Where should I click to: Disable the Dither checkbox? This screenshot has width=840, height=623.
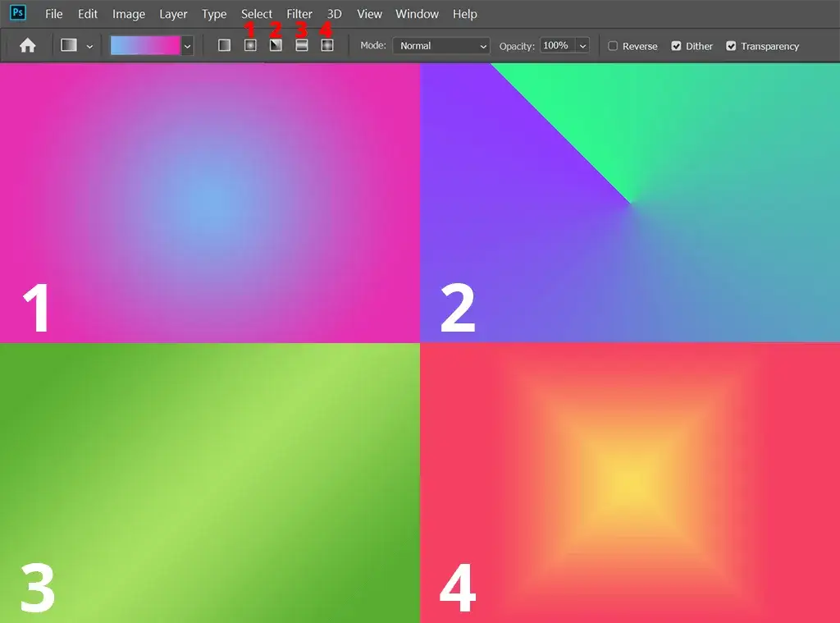(x=676, y=46)
